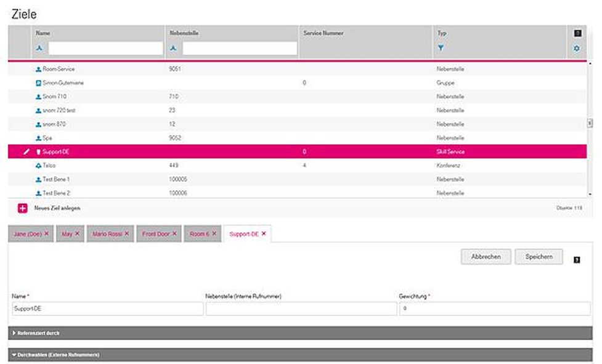Click the user icon beside snom 870

click(38, 124)
